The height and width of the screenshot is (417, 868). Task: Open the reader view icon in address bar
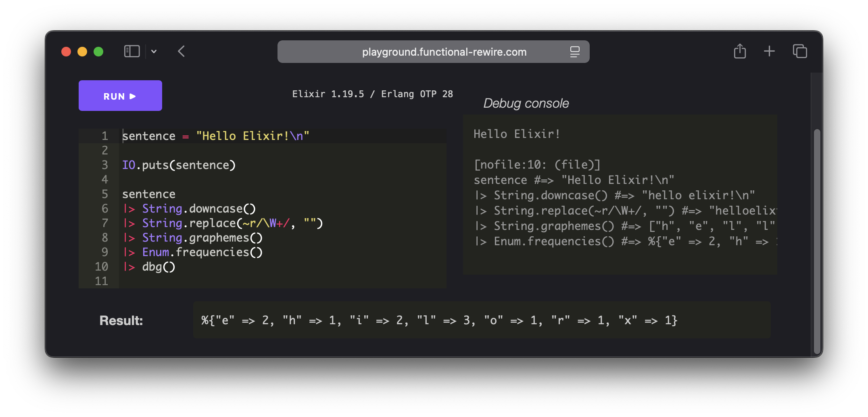575,52
